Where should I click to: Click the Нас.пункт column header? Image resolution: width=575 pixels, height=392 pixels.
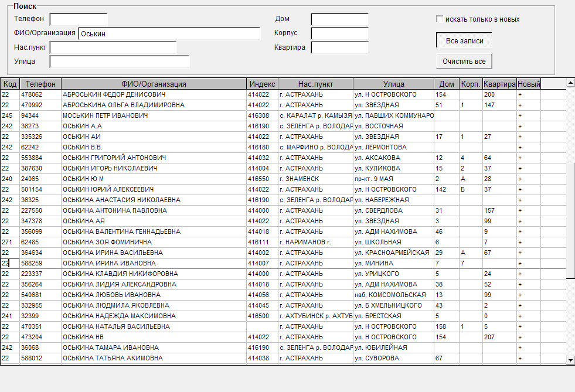(315, 84)
